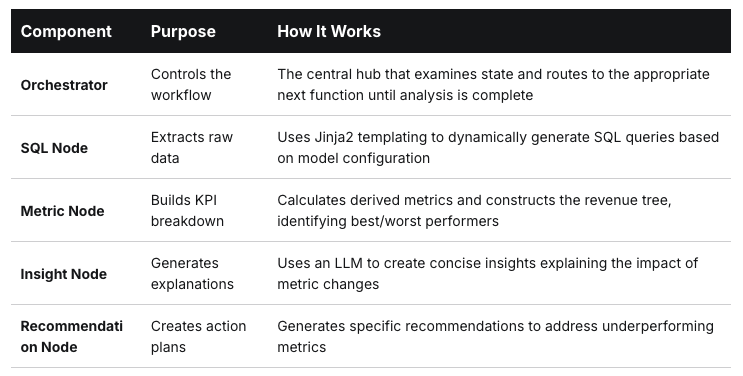Click the 'Creates action plans' purpose cell

[199, 337]
